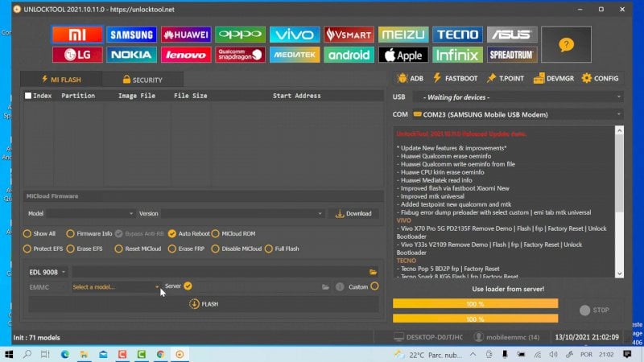The image size is (644, 362).
Task: Open the Samsung brand module
Action: coord(132,35)
